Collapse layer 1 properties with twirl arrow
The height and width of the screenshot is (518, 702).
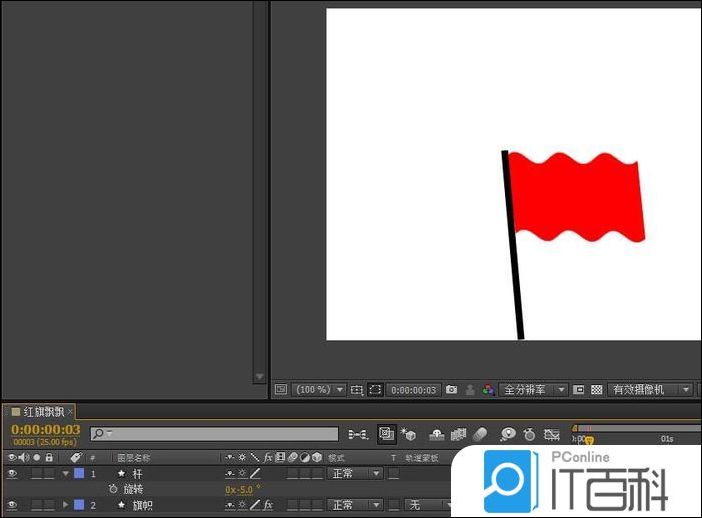(66, 473)
